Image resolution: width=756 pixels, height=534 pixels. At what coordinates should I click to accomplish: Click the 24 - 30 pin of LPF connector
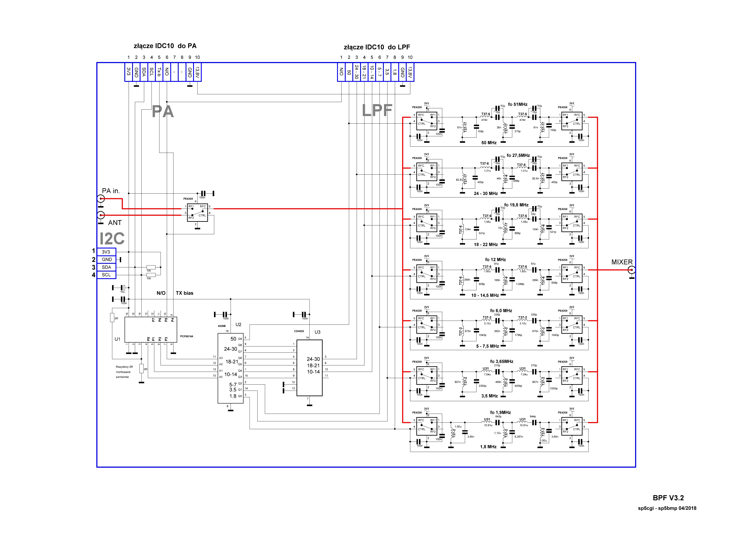(x=357, y=72)
